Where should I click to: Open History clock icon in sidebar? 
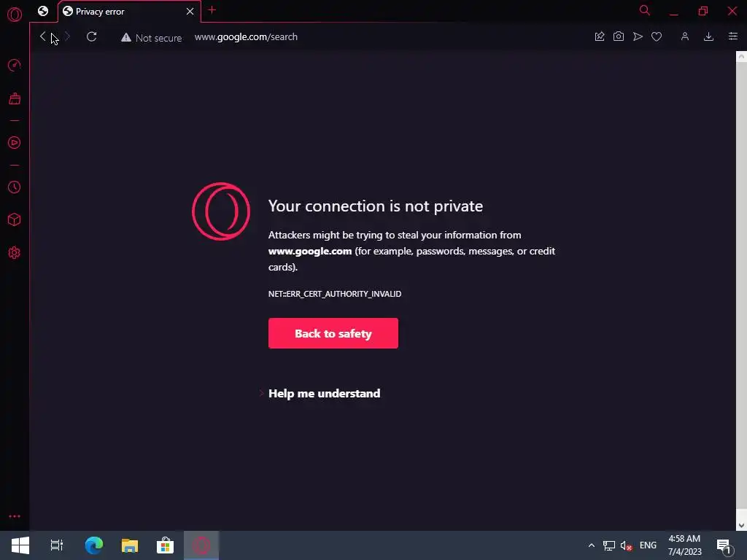pyautogui.click(x=15, y=187)
